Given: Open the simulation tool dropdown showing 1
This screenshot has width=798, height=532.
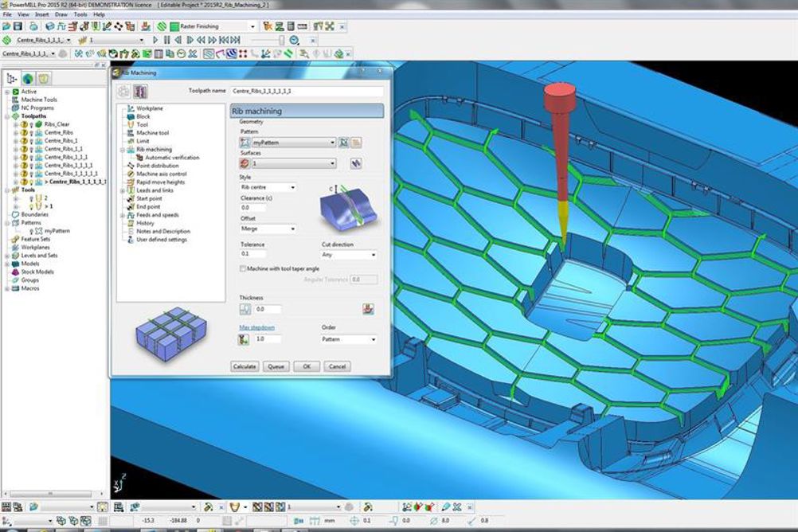Looking at the screenshot, I should [141, 40].
